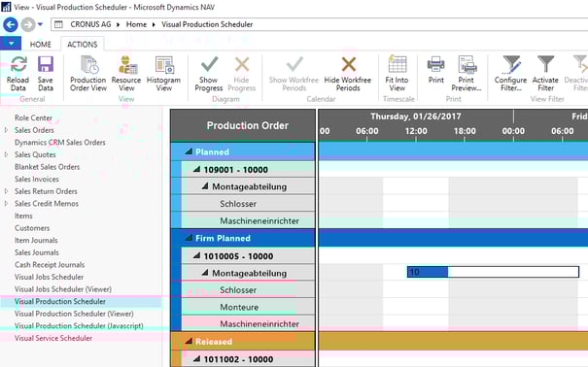Select the ACTIONS ribbon tab
This screenshot has height=367, width=588.
pyautogui.click(x=82, y=45)
